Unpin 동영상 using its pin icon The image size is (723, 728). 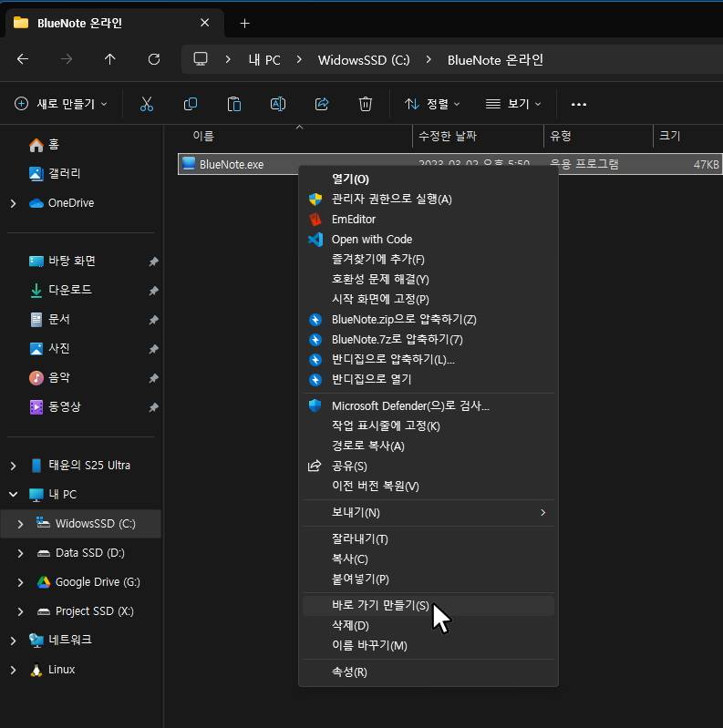(x=153, y=407)
